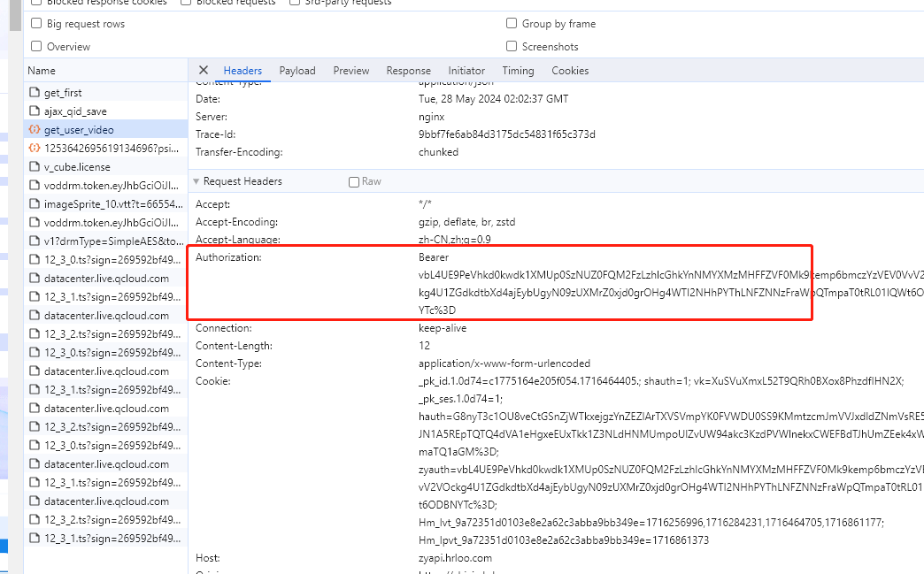
Task: Click the Accept-Encoding value gzip, deflate
Action: click(x=466, y=222)
